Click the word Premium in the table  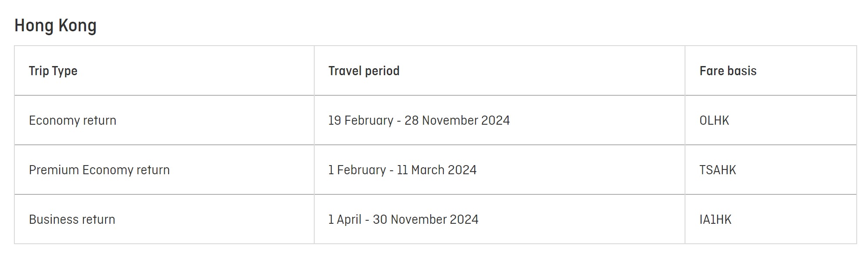click(54, 170)
